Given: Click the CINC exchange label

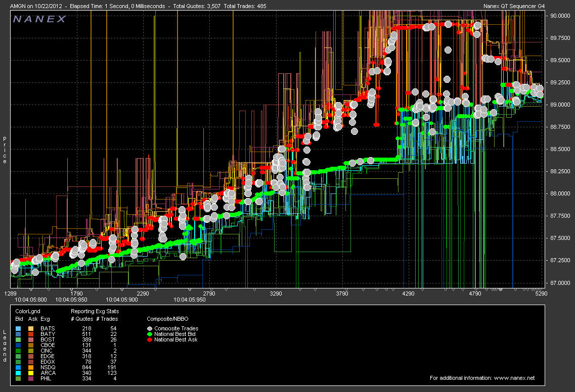Looking at the screenshot, I should tap(47, 351).
